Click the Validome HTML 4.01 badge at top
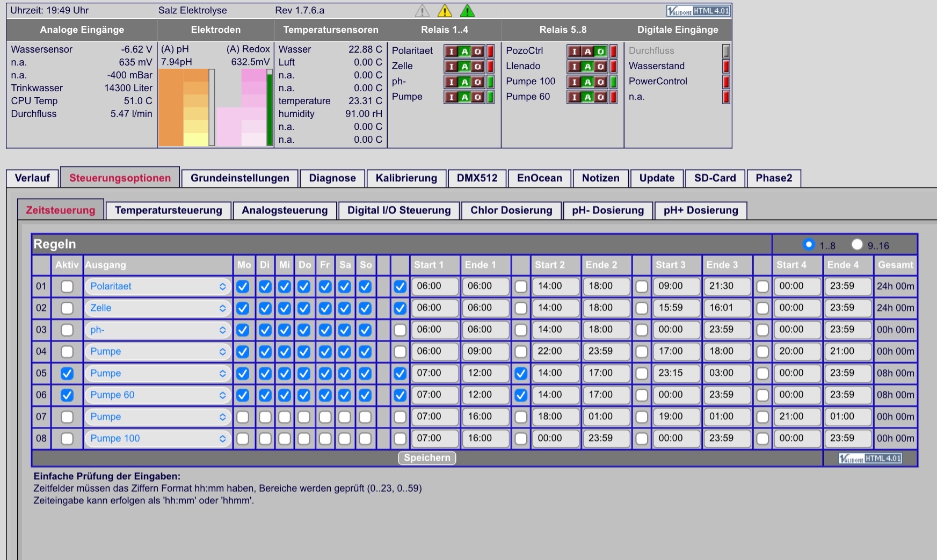Image resolution: width=937 pixels, height=560 pixels. point(699,11)
